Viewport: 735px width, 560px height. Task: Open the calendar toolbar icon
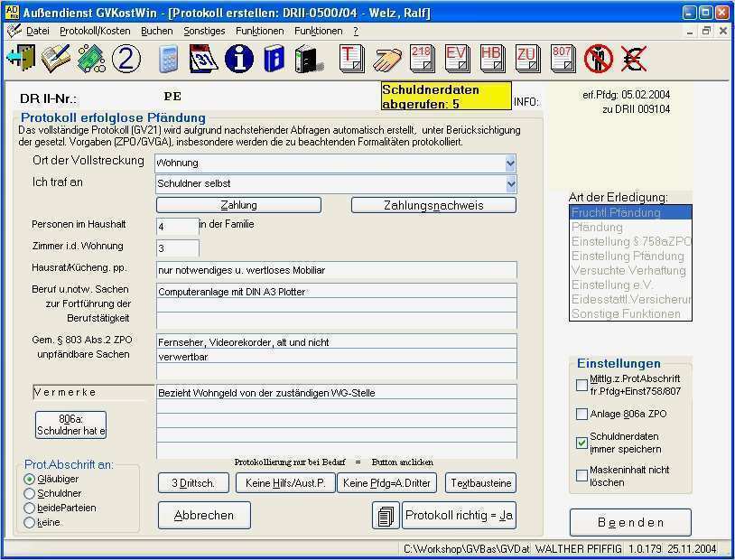click(204, 60)
